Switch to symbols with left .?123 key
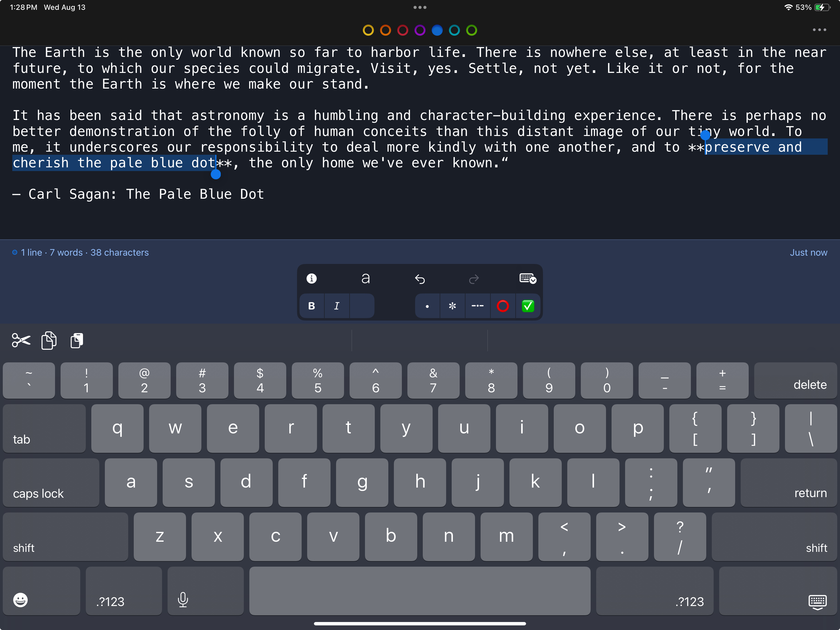This screenshot has width=840, height=630. pos(124,591)
